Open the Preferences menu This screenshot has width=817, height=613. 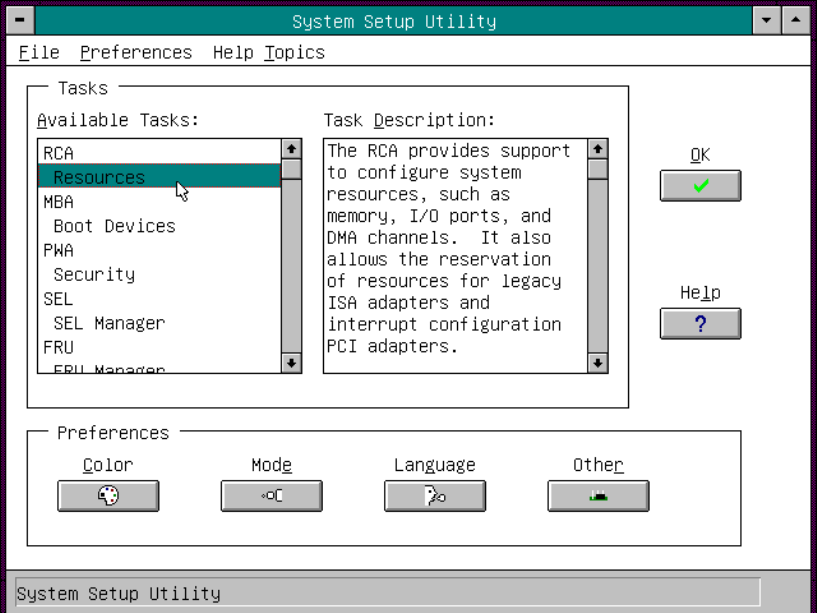click(136, 53)
